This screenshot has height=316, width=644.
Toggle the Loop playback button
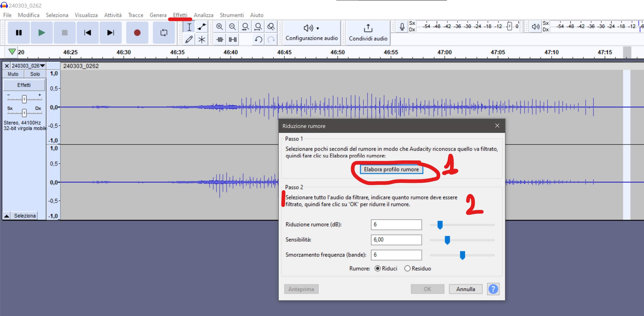[x=164, y=33]
